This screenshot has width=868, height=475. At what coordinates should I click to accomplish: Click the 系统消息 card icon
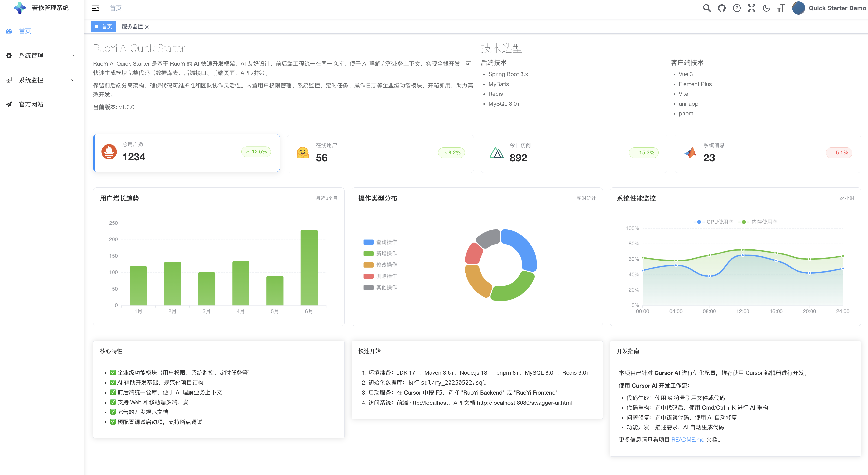pyautogui.click(x=691, y=153)
